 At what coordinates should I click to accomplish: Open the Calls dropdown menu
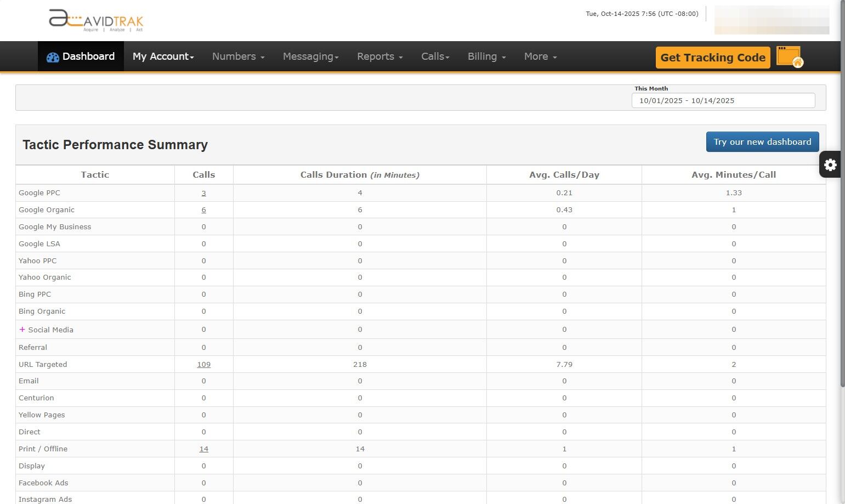(x=434, y=56)
